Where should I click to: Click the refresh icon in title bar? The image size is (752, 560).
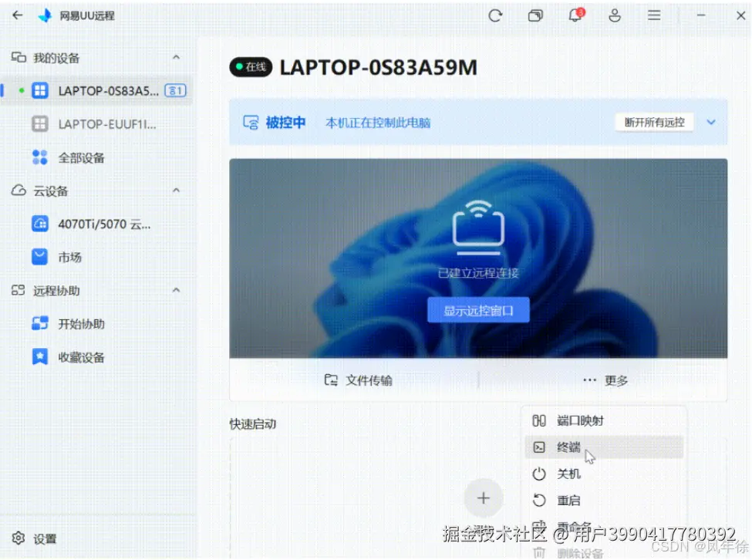(495, 16)
